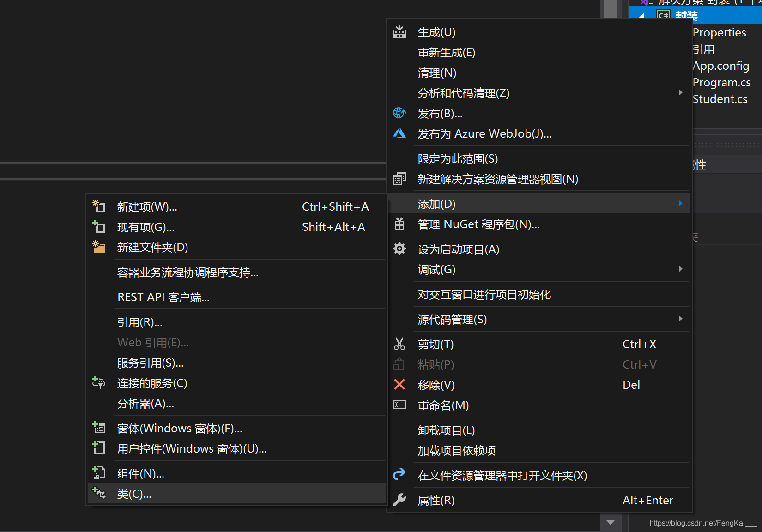Screen dimensions: 762x532
Task: Open App.config in Solution Explorer
Action: 720,66
